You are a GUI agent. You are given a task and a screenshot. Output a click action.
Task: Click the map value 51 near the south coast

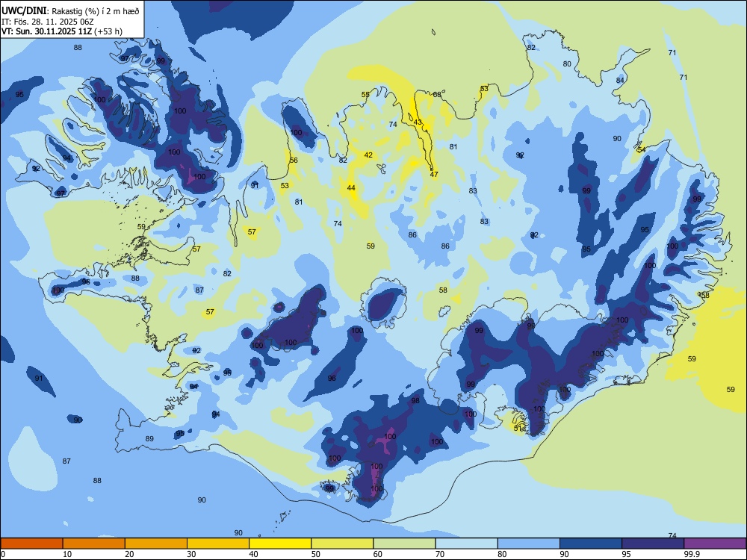pos(518,428)
